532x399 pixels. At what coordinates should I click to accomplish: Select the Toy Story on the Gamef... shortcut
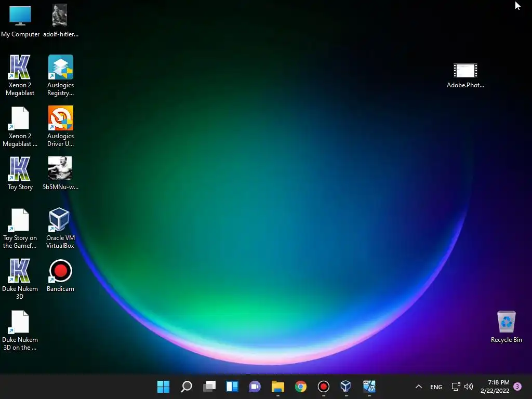(20, 229)
